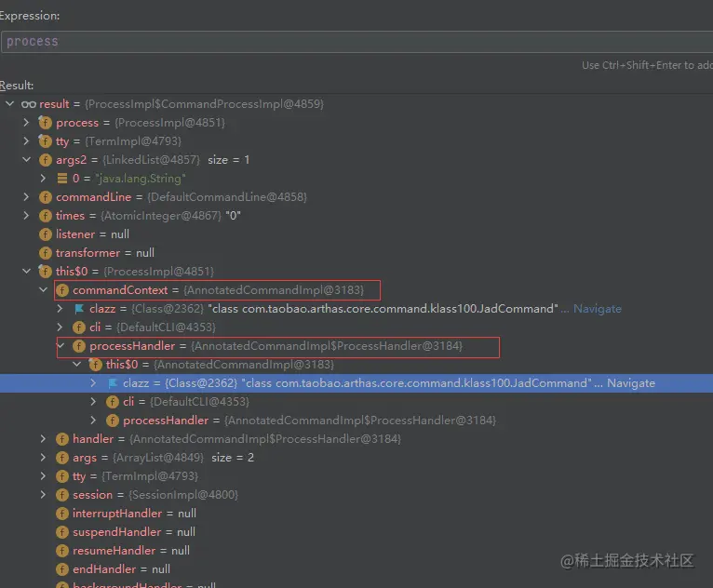Click the field icon of innermost processHandler
Screen dimensions: 713x588
(x=113, y=421)
